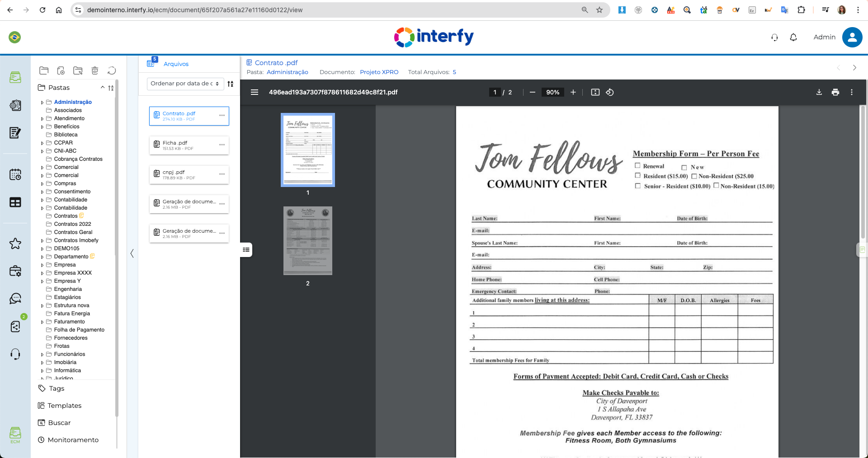Toggle the document outline list button
The width and height of the screenshot is (868, 458).
point(246,250)
